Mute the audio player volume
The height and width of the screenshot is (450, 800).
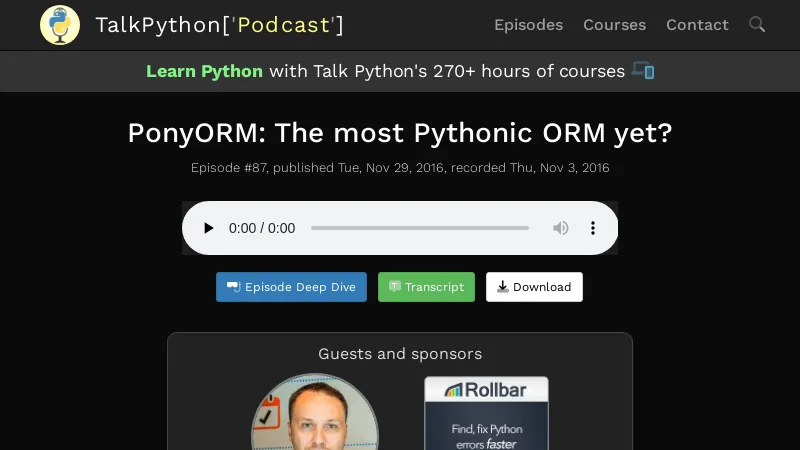point(561,228)
